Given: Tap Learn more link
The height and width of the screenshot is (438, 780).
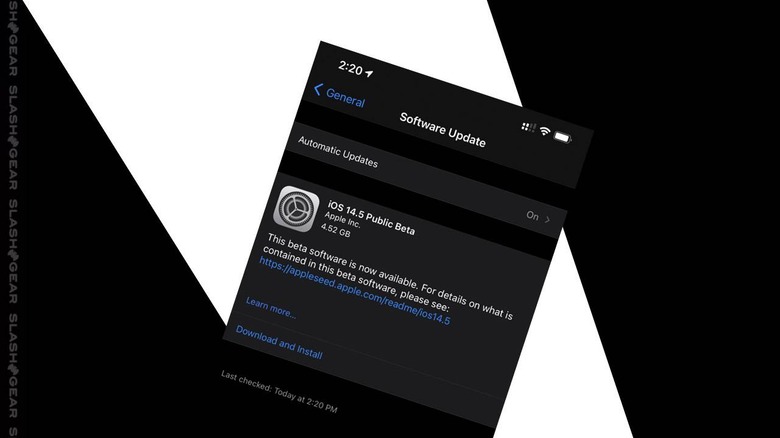Looking at the screenshot, I should [271, 308].
